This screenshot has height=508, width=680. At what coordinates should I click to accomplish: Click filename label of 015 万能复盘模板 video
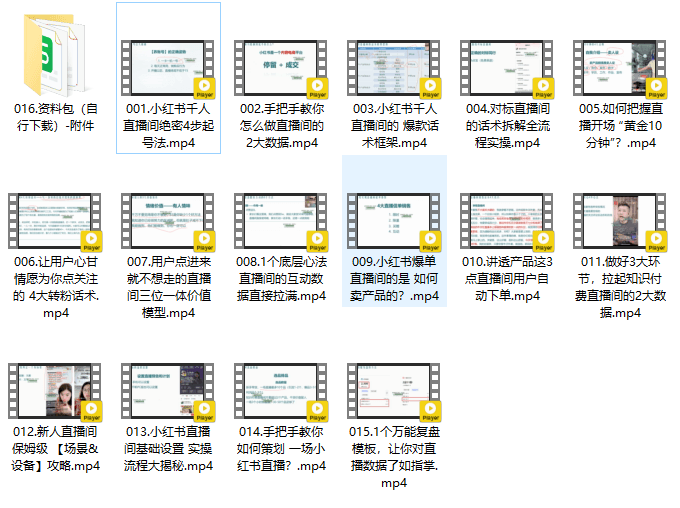(394, 457)
